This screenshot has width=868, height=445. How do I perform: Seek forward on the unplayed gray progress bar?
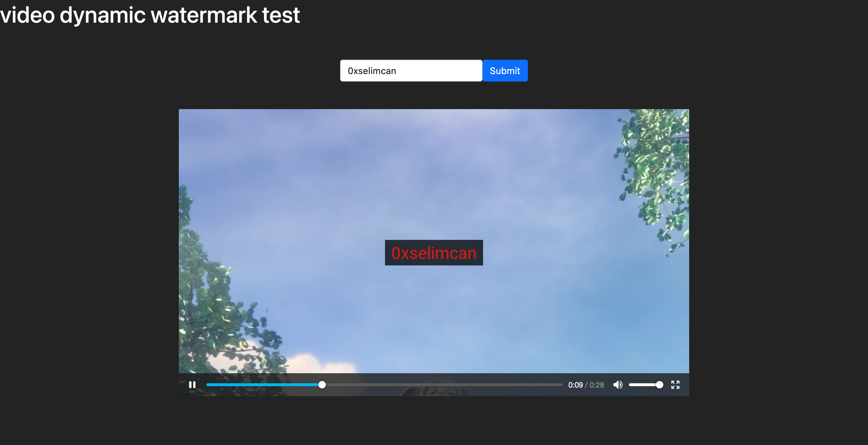pyautogui.click(x=445, y=385)
